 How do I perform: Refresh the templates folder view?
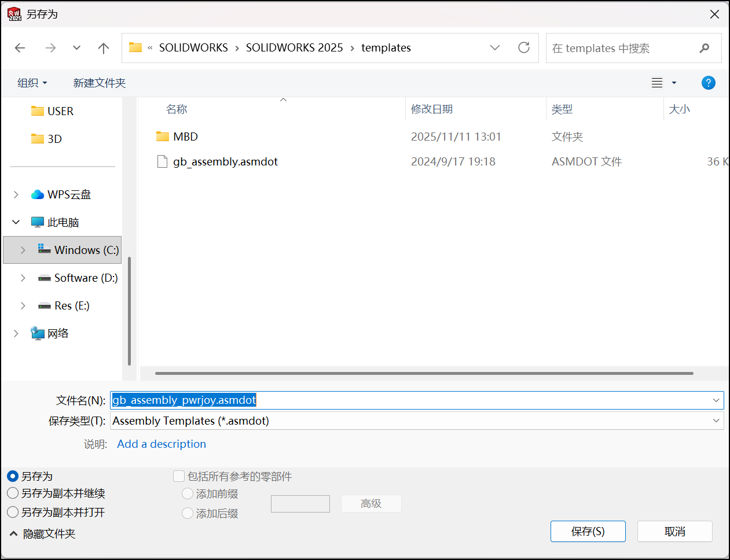[524, 47]
